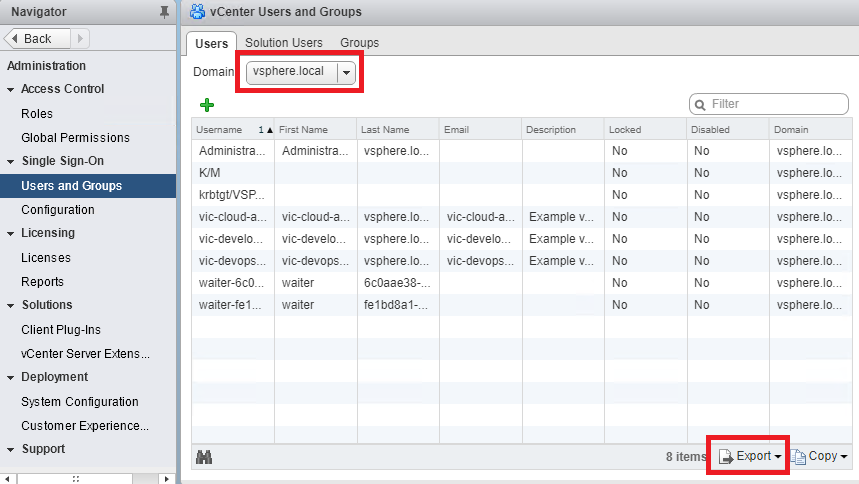
Task: Collapse the Single Sign-On section
Action: (10, 162)
